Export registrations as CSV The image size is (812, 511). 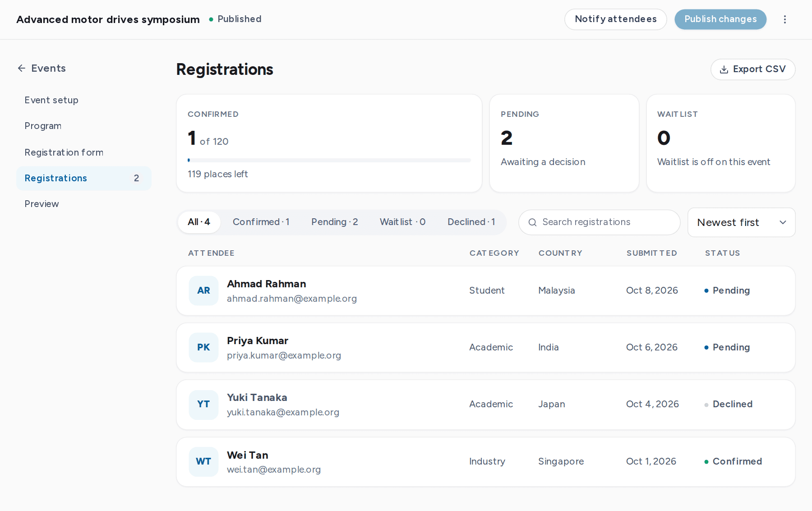[753, 69]
